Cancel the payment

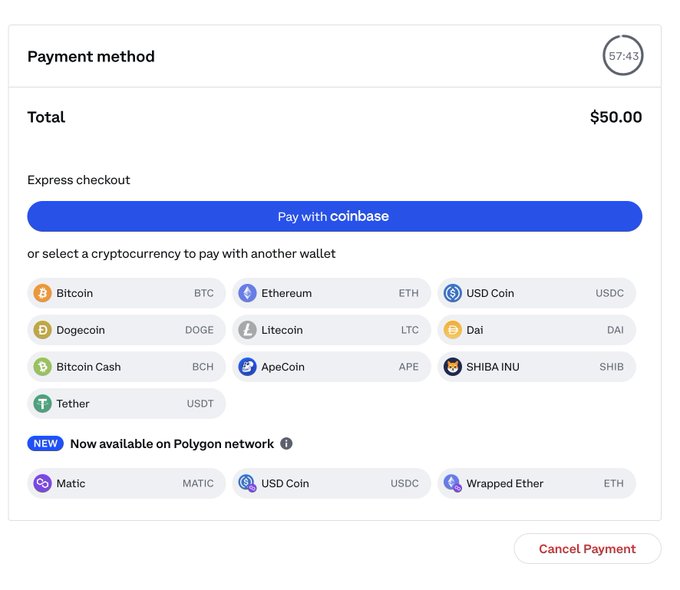587,549
